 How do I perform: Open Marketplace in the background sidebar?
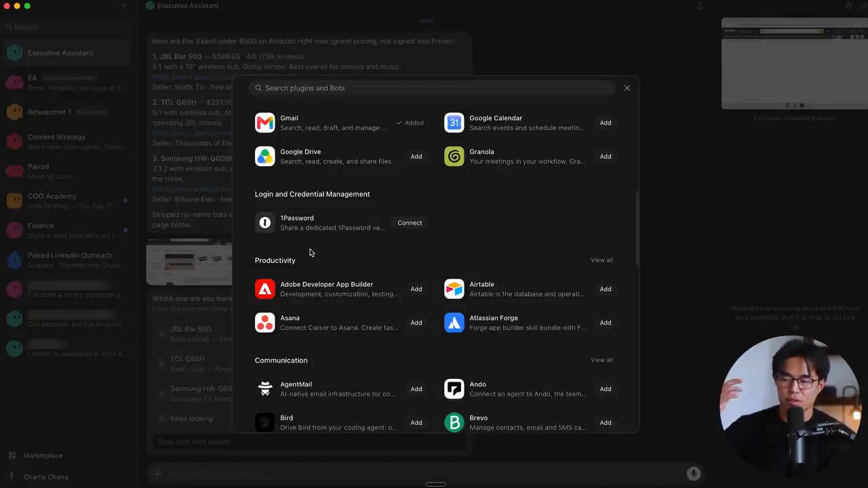point(43,455)
